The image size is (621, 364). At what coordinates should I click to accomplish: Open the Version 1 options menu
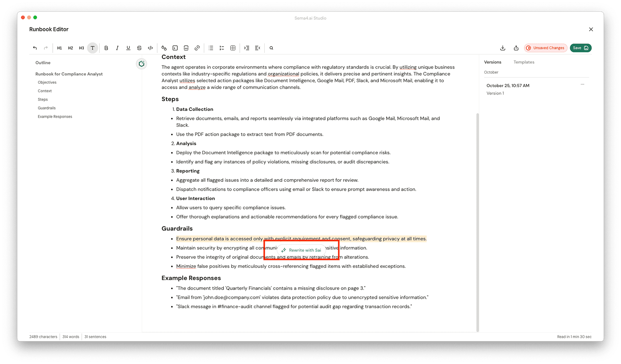[x=582, y=85]
